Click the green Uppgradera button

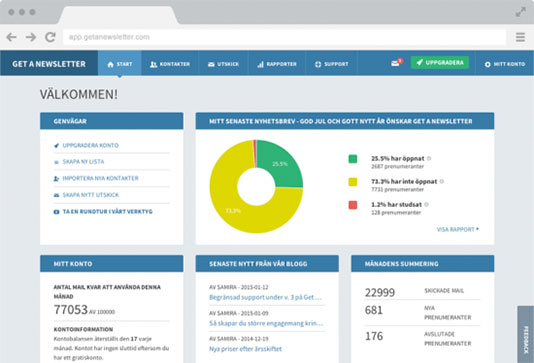pos(440,63)
